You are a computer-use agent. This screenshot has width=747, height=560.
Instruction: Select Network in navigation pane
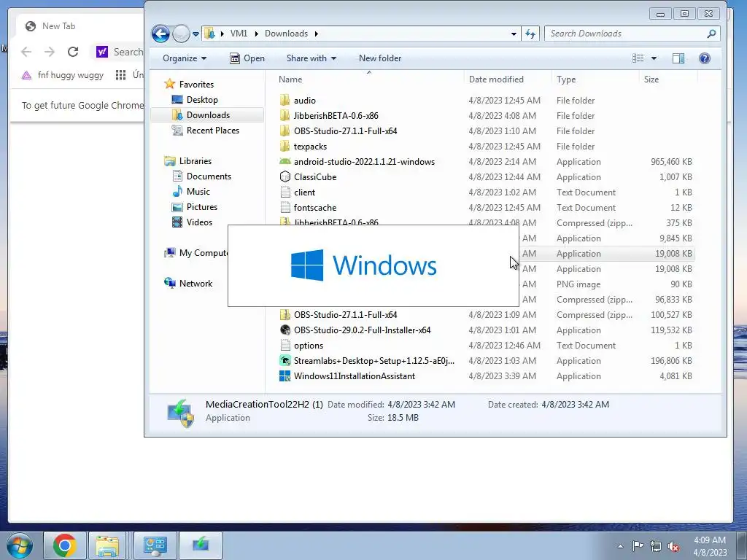pyautogui.click(x=196, y=284)
